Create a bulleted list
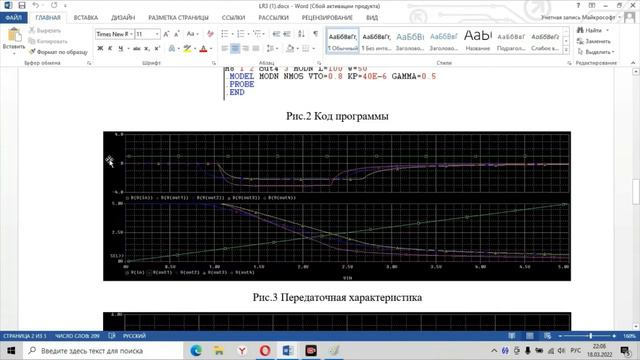Screen dimensions: 640x360 tap(225, 34)
